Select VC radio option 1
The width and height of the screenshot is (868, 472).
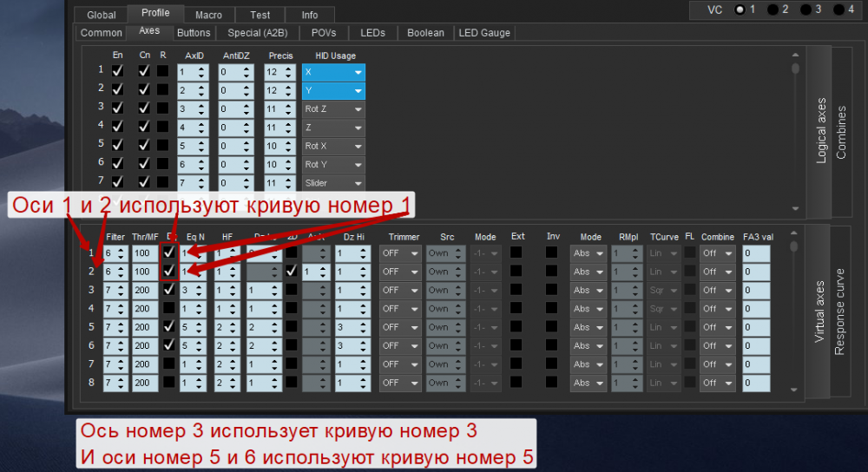[740, 10]
